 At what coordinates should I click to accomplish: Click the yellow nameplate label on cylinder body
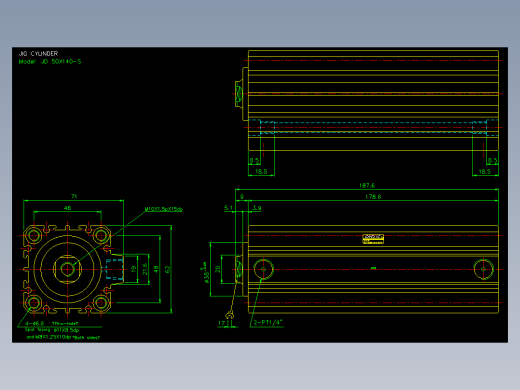pos(373,239)
